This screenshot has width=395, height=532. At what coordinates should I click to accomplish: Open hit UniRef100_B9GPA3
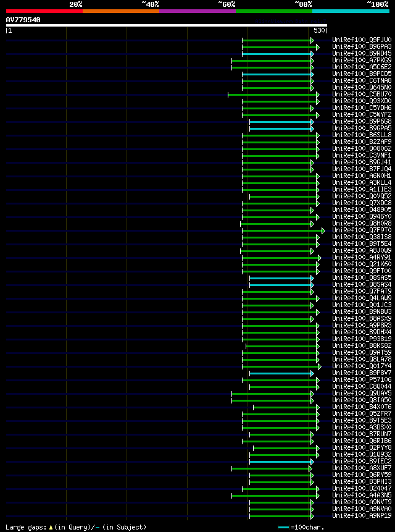click(x=362, y=47)
